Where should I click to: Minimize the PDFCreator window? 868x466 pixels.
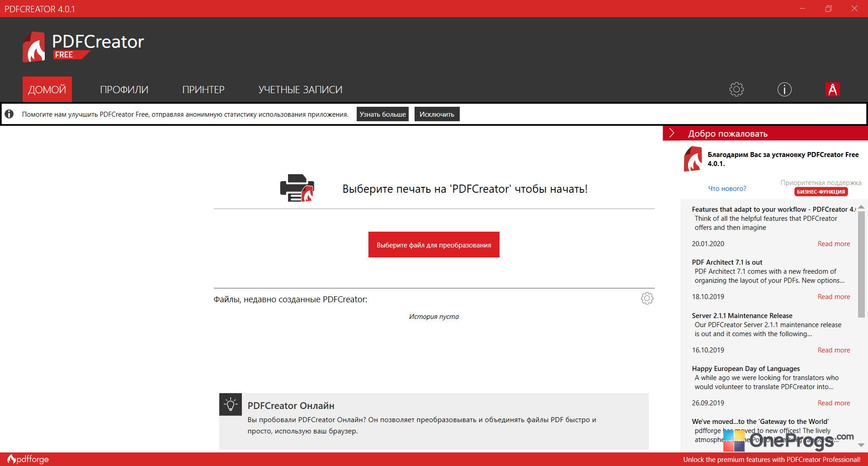point(802,9)
